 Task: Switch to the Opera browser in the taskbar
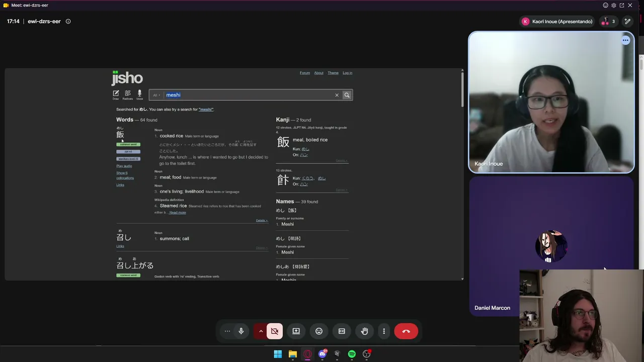[307, 354]
